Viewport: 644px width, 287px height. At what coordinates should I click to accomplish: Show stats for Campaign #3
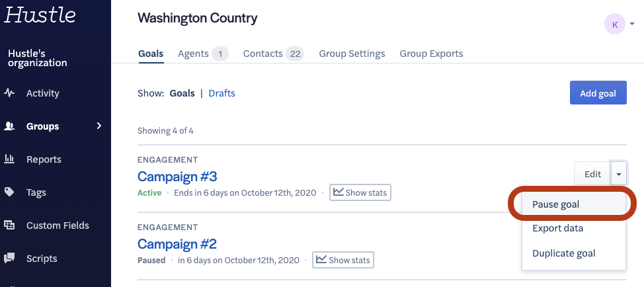(x=360, y=192)
